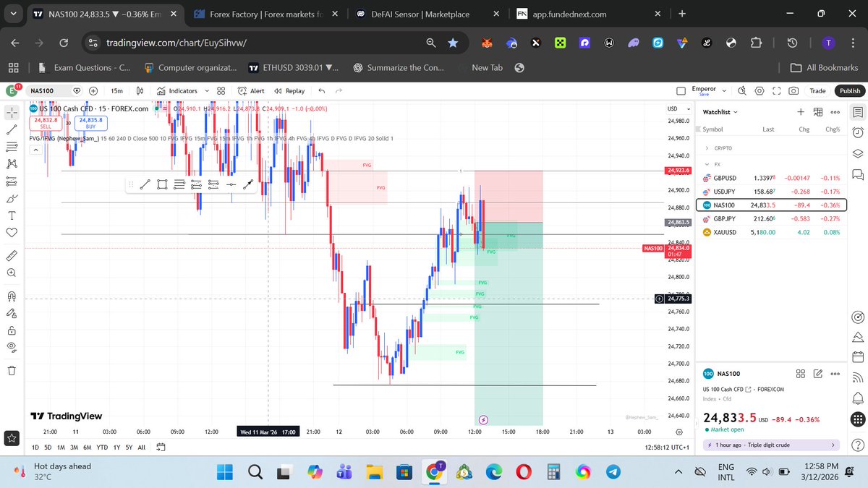Click the Publish button
The height and width of the screenshot is (488, 868).
pos(850,91)
